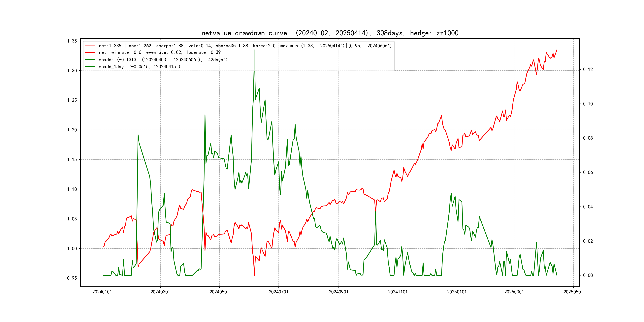The height and width of the screenshot is (322, 644).
Task: Click the 20250501 x-axis date label
Action: click(573, 292)
